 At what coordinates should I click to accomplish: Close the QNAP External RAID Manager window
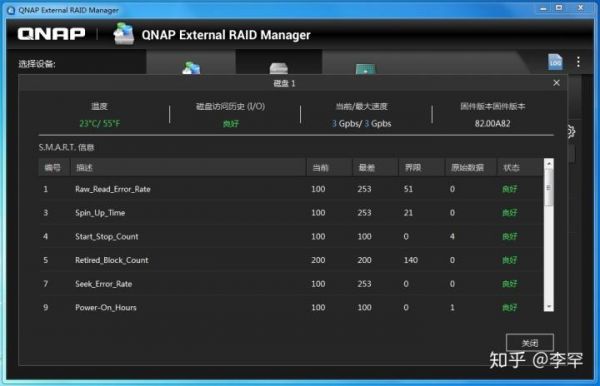coord(580,8)
